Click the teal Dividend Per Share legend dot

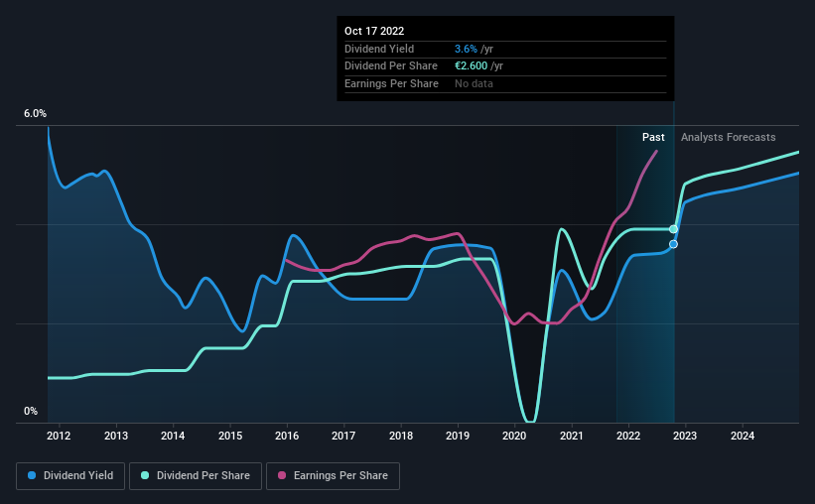click(145, 475)
